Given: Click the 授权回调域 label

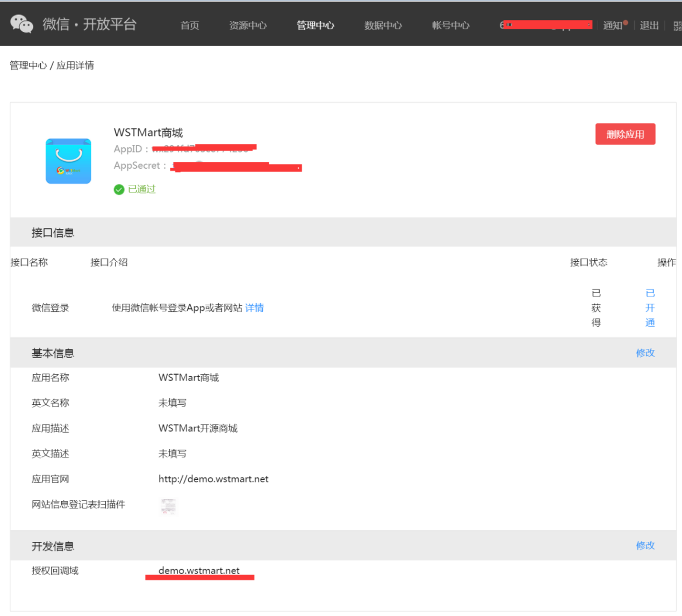Looking at the screenshot, I should [55, 571].
